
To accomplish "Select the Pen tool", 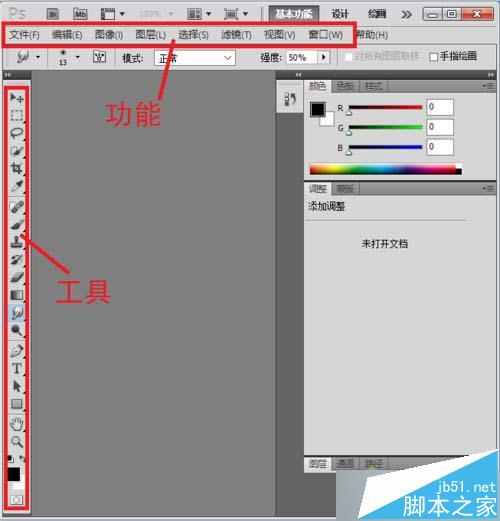I will click(x=17, y=350).
